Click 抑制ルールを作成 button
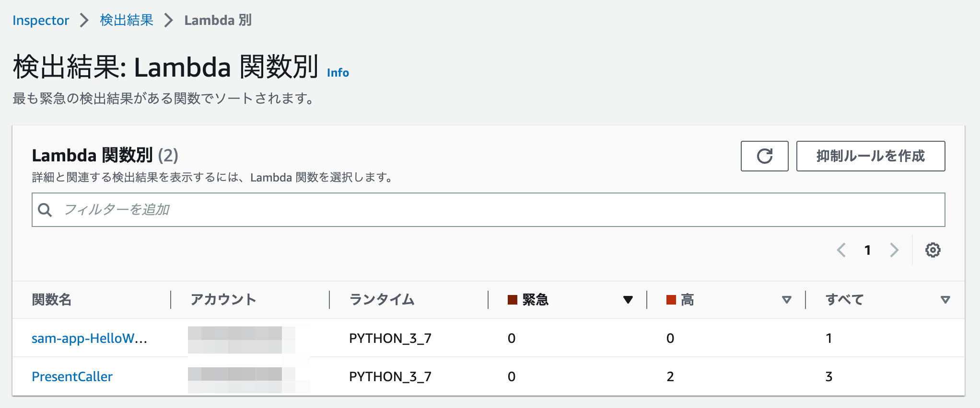980x408 pixels. pos(871,156)
